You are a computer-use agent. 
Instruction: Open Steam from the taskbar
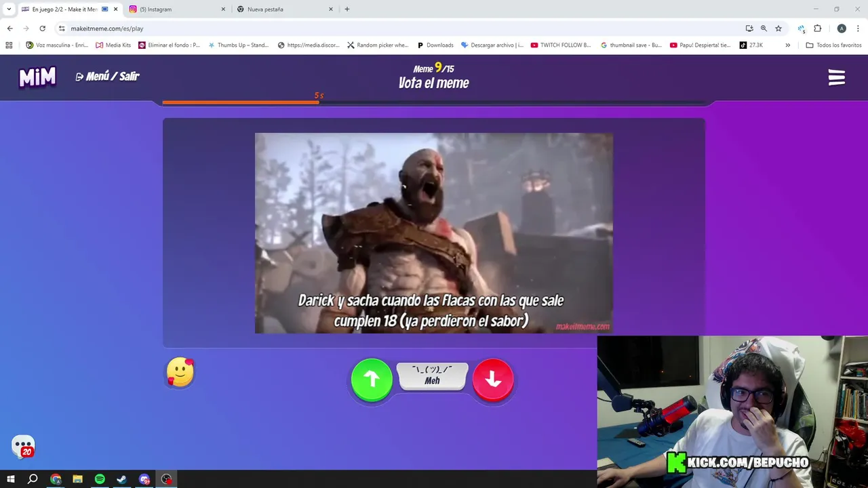tap(122, 479)
